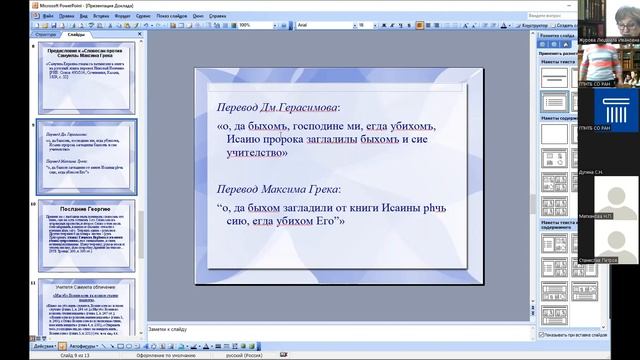The image size is (640, 360).
Task: Click the 3-D Style icon
Action: click(x=252, y=346)
